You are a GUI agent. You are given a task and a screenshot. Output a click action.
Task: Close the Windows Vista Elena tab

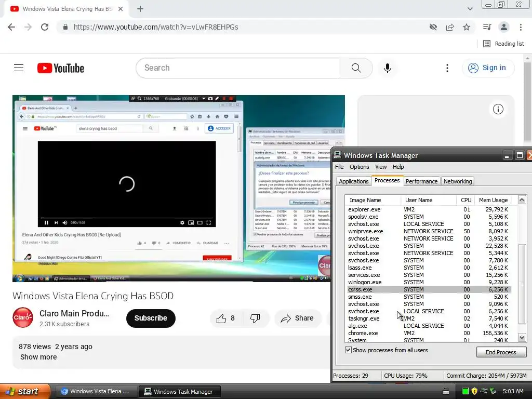(121, 9)
